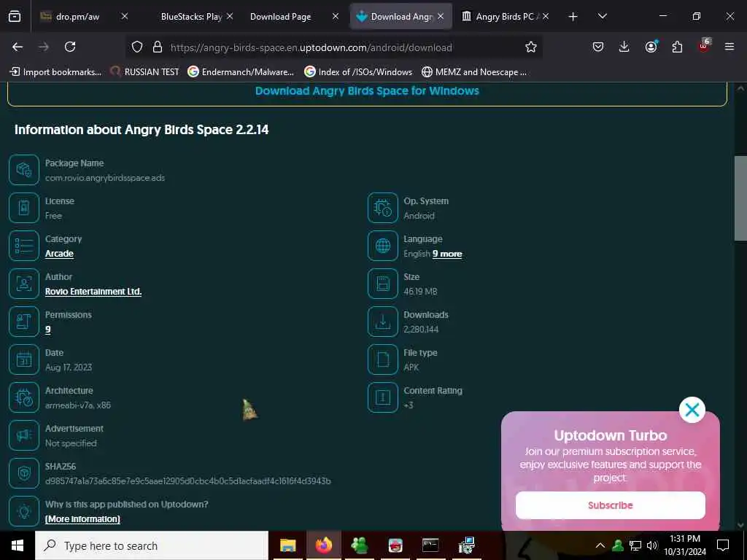
Task: Show hidden system tray icons
Action: tap(600, 545)
